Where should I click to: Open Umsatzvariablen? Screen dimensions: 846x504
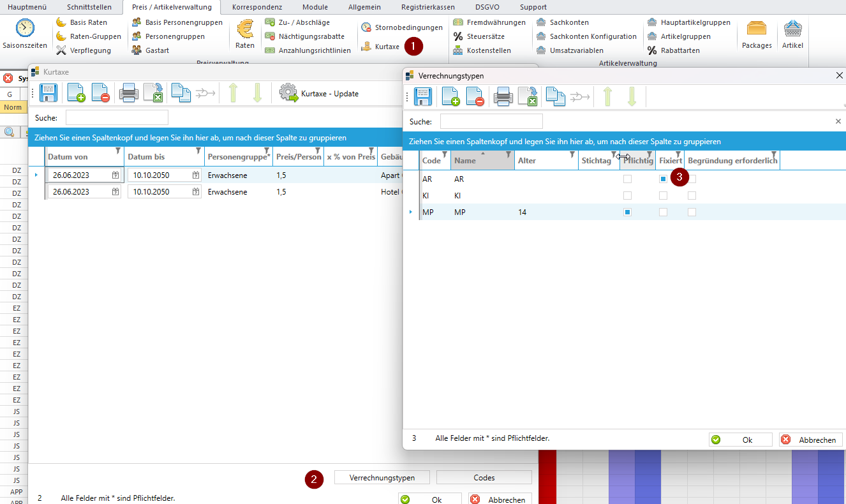569,50
